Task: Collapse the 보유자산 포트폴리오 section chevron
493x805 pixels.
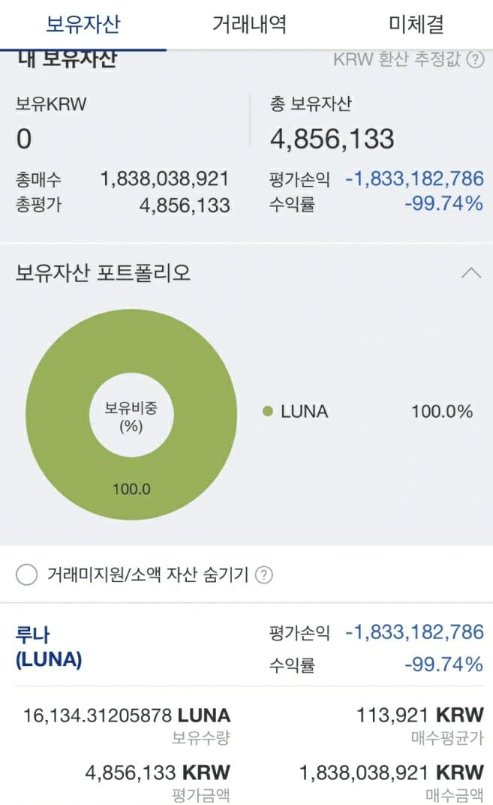Action: pos(471,273)
